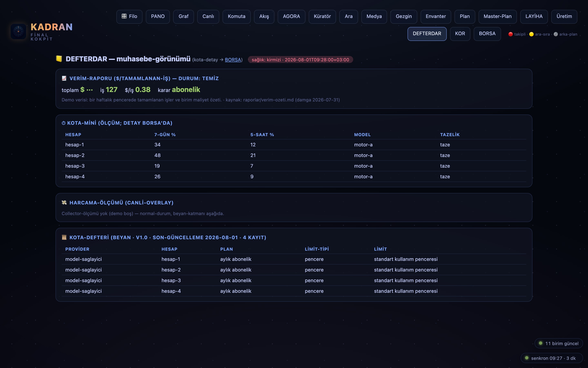Follow the BORSA link in heading
The width and height of the screenshot is (588, 368).
point(233,60)
